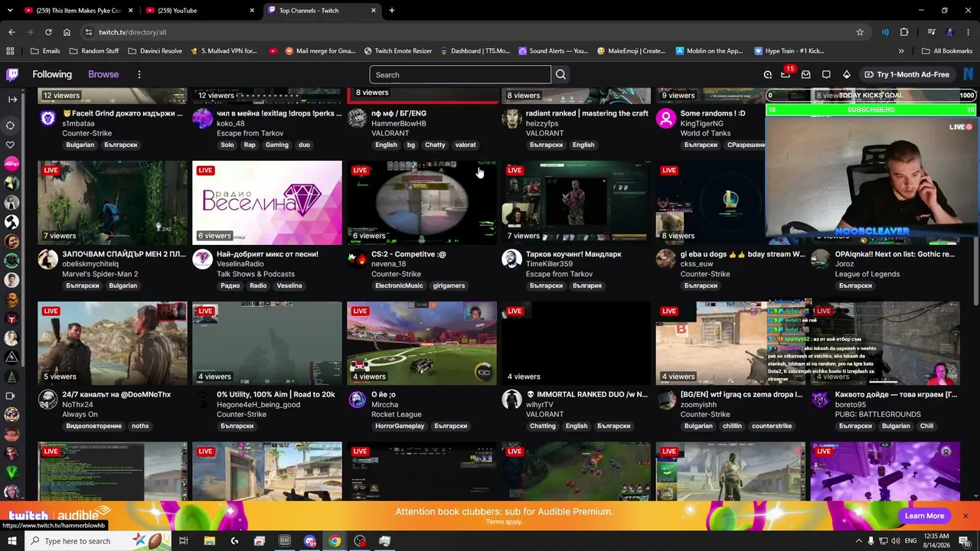Open the browser Extensions puzzle icon
This screenshot has width=980, height=551.
904,32
